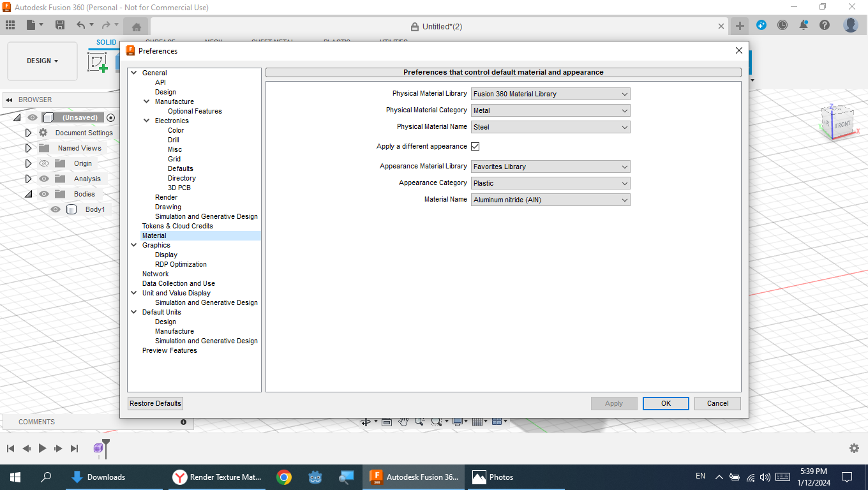The width and height of the screenshot is (868, 490).
Task: Click the Viewports layout icon
Action: click(498, 422)
